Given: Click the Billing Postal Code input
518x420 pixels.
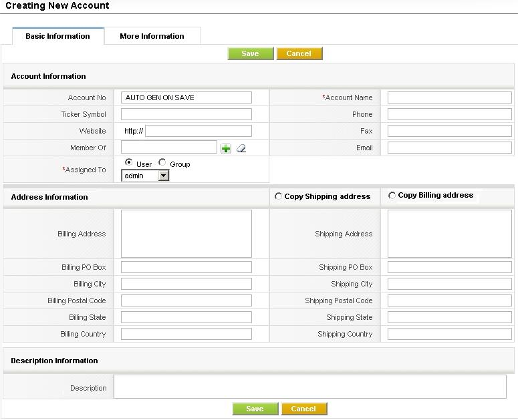Looking at the screenshot, I should (186, 300).
